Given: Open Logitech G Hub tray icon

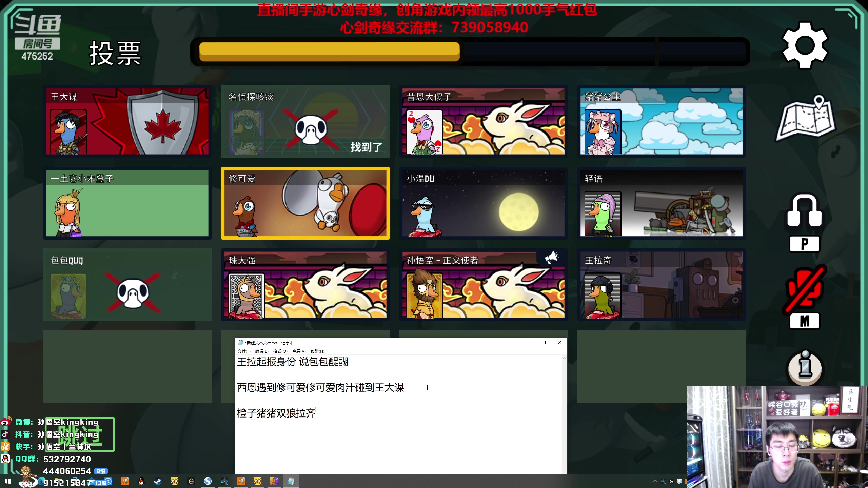Looking at the screenshot, I should coord(671,481).
